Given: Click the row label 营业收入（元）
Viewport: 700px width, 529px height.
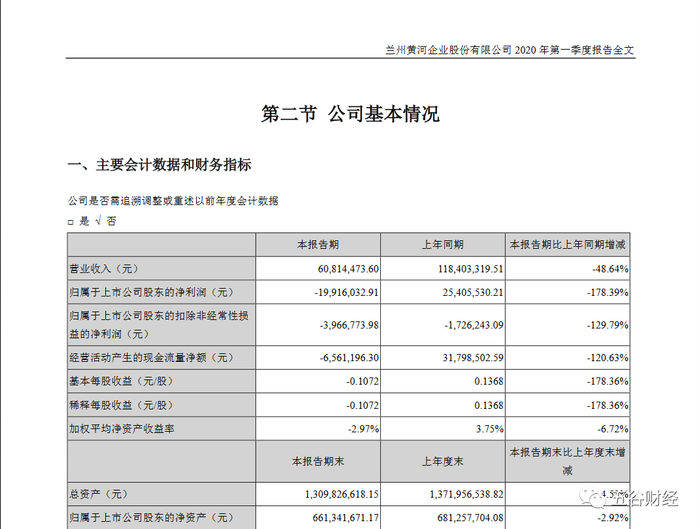Looking at the screenshot, I should (x=104, y=269).
